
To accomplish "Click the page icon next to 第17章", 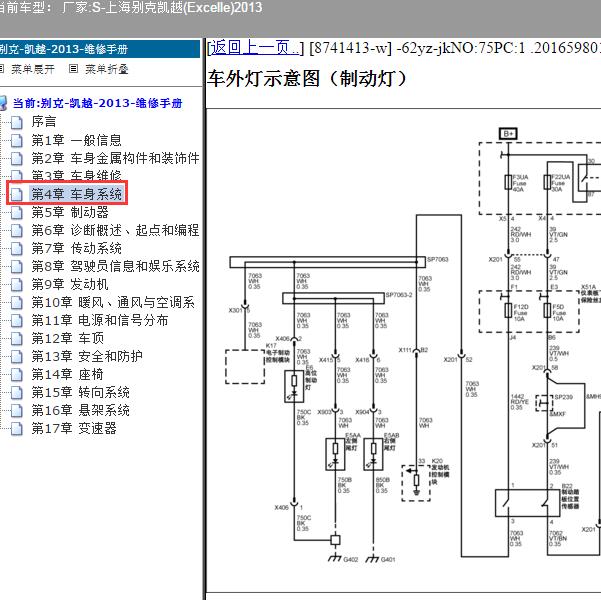I will 16,429.
